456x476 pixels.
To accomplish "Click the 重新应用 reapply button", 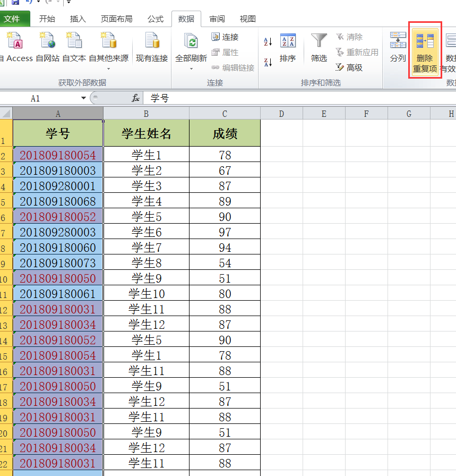I will pyautogui.click(x=357, y=52).
